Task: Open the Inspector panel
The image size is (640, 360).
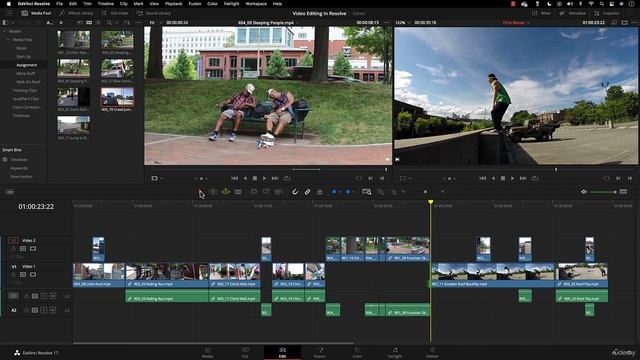Action: point(607,13)
